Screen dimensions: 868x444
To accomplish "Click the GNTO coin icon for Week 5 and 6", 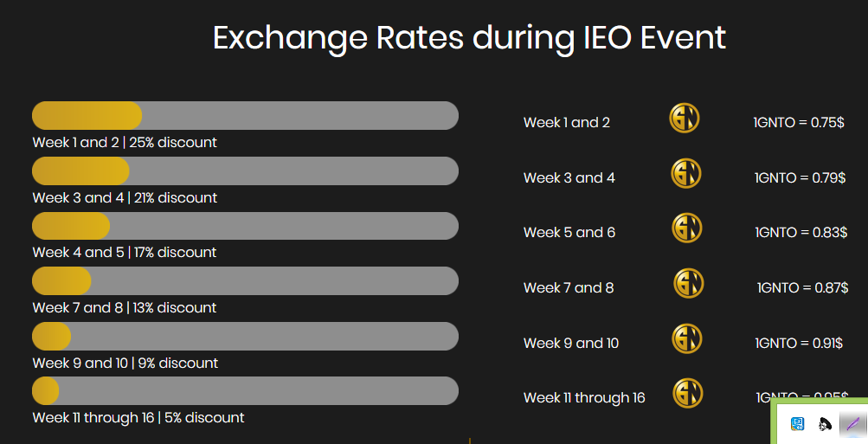I will (x=686, y=228).
